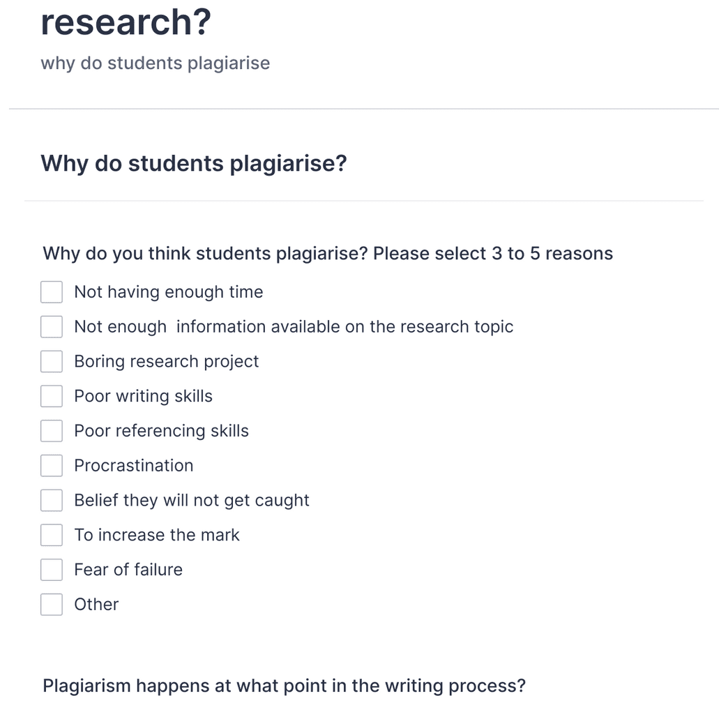The height and width of the screenshot is (705, 728).
Task: Select 'Not enough information available on the research topic'
Action: tap(52, 326)
